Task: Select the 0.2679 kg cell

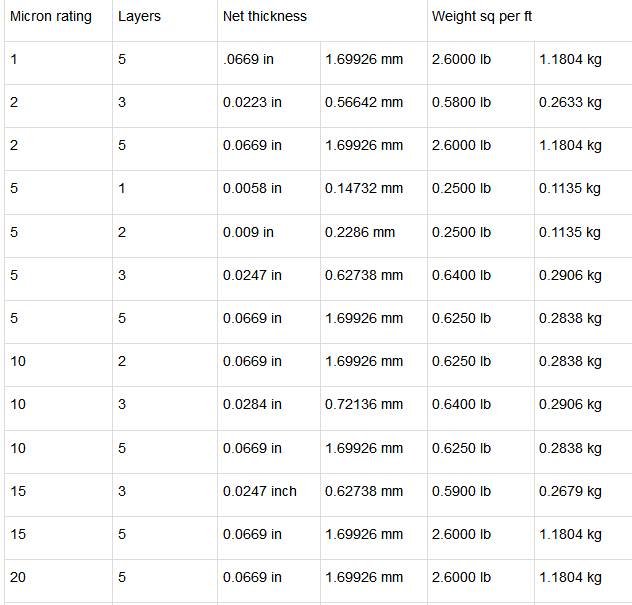Action: (570, 491)
